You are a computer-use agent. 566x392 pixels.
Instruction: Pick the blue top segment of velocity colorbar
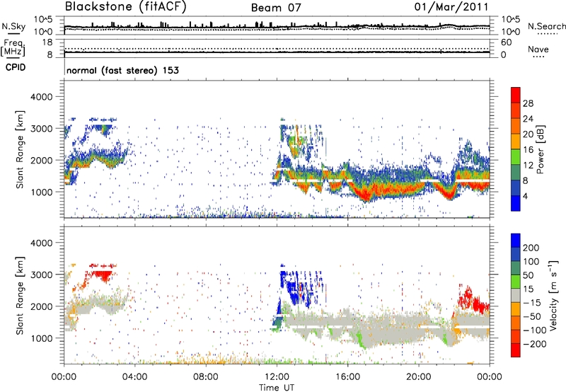click(x=516, y=241)
